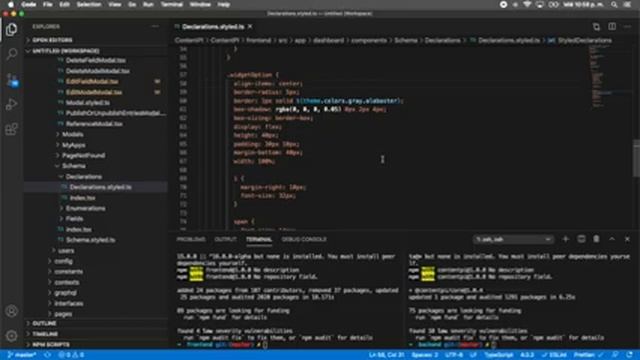This screenshot has width=640, height=360.
Task: Collapse the Schema folder
Action: (x=73, y=166)
